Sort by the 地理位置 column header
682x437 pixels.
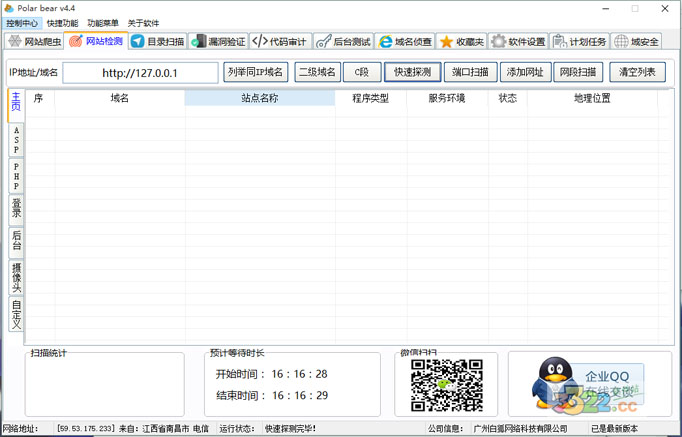[x=592, y=98]
